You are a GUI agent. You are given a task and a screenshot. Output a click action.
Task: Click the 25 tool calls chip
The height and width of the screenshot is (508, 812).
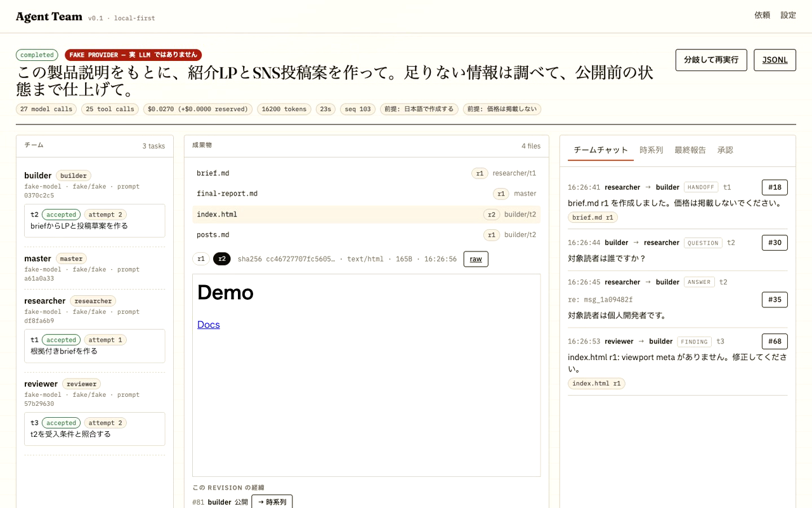click(x=110, y=109)
